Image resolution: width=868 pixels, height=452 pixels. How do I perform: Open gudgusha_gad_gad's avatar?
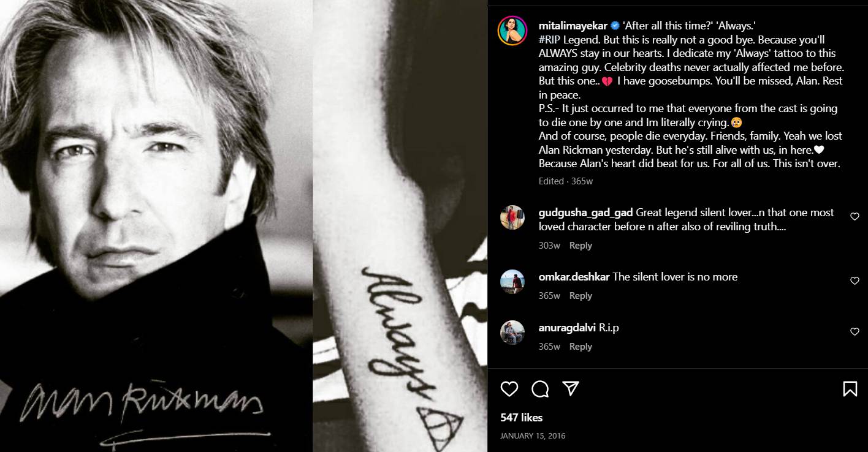(x=512, y=217)
